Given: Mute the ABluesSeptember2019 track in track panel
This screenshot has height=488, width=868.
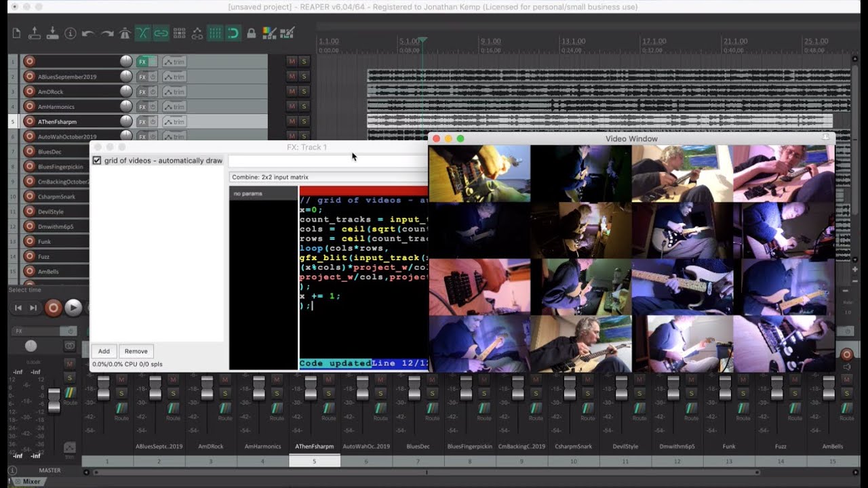Looking at the screenshot, I should [292, 77].
